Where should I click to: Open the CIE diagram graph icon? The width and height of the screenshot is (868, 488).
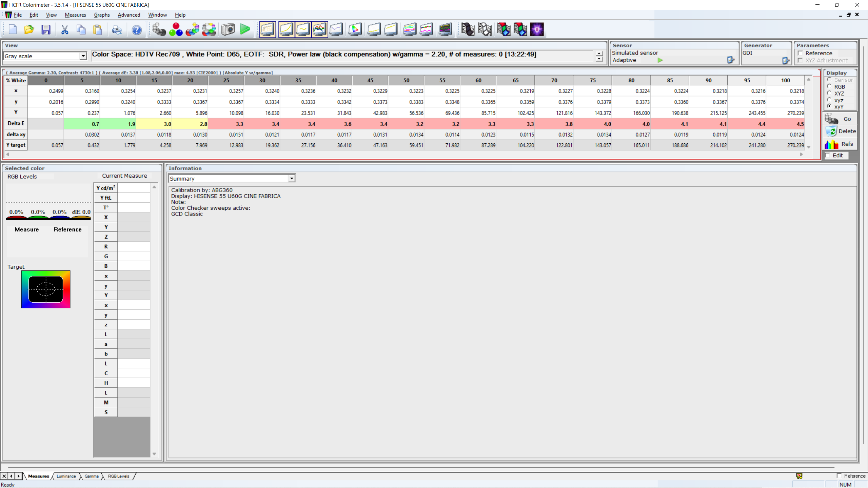[355, 29]
